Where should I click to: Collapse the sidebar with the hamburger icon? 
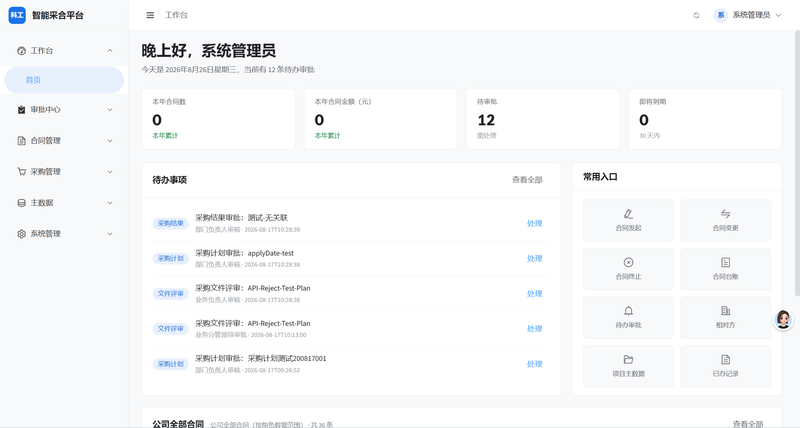click(150, 15)
